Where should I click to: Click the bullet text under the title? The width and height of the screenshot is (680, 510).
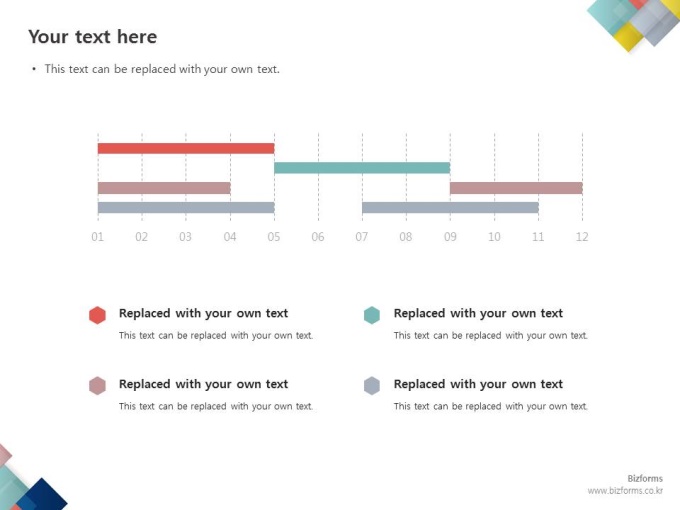point(162,70)
